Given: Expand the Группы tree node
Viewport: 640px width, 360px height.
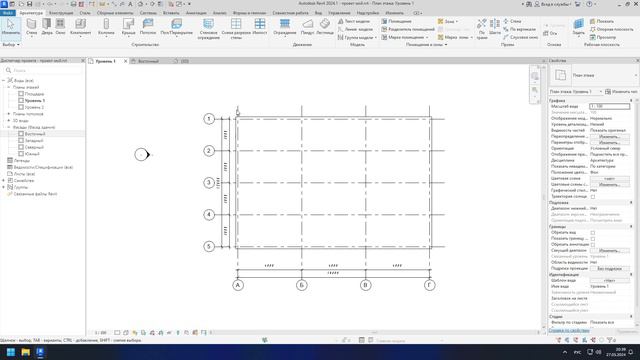Looking at the screenshot, I should coord(4,187).
